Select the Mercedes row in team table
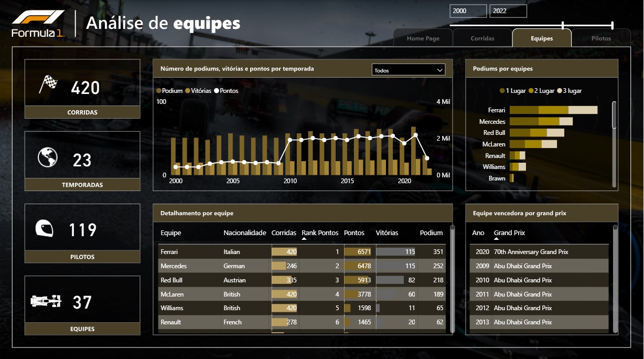This screenshot has width=644, height=359. (x=302, y=266)
